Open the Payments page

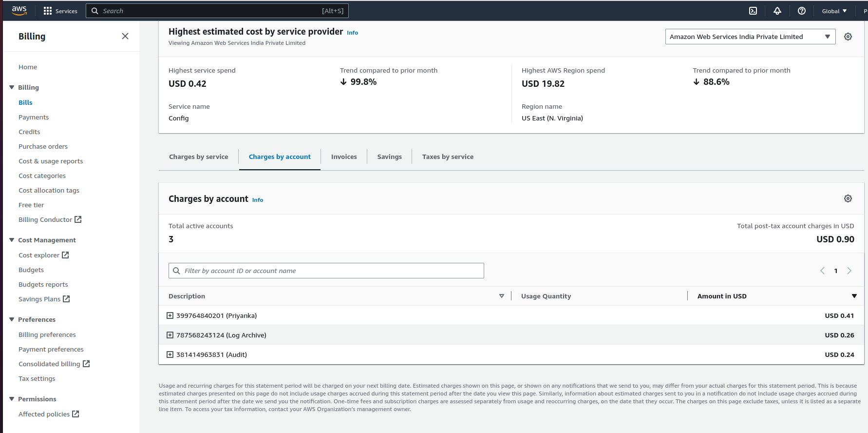click(34, 117)
